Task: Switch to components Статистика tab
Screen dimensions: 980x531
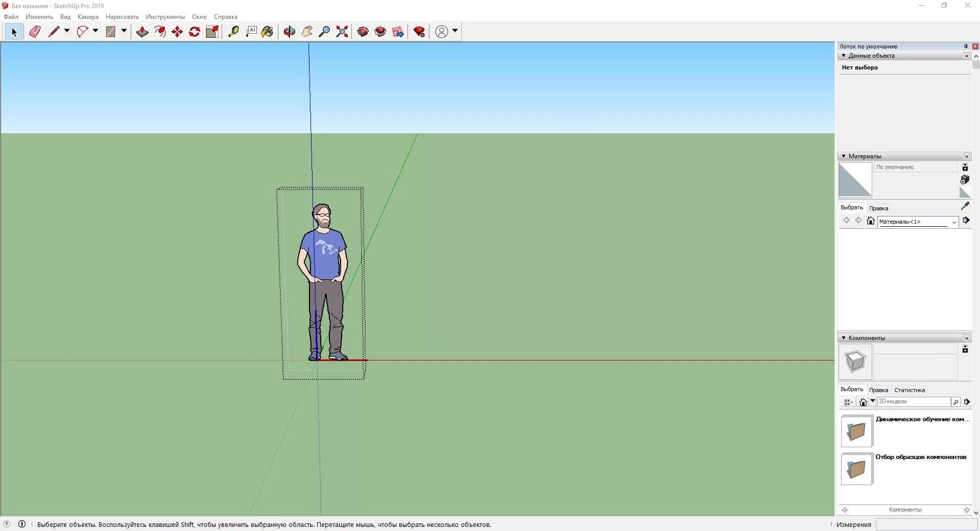Action: [x=910, y=390]
